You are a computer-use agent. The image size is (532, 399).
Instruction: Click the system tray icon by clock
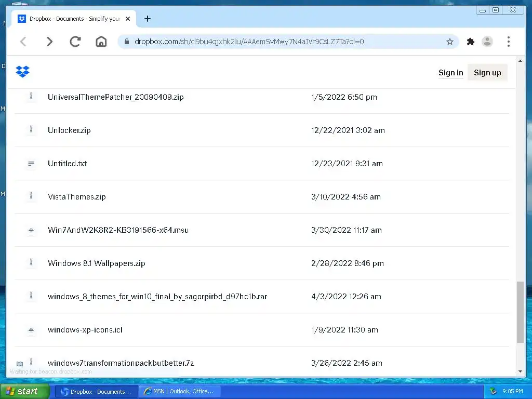tap(494, 392)
